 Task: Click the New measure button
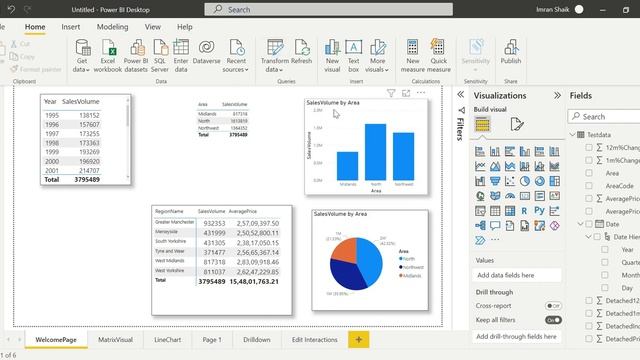pos(413,56)
